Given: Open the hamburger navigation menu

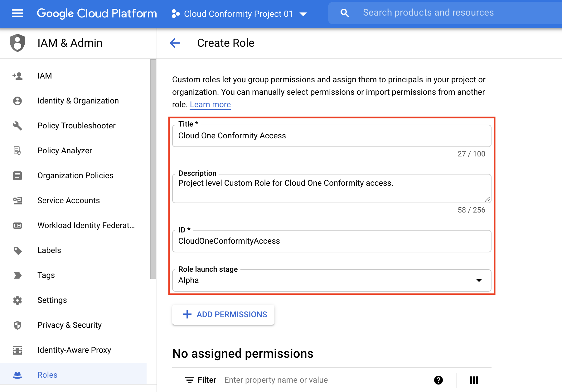Looking at the screenshot, I should [x=17, y=13].
